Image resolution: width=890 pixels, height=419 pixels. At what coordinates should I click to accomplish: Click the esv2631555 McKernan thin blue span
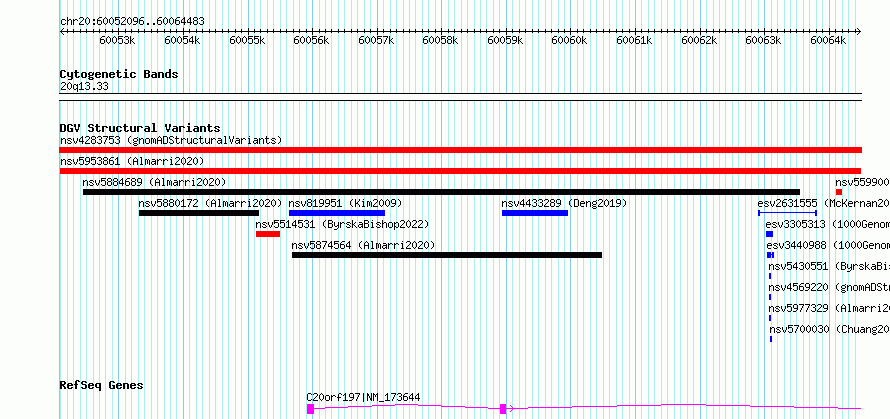(787, 213)
